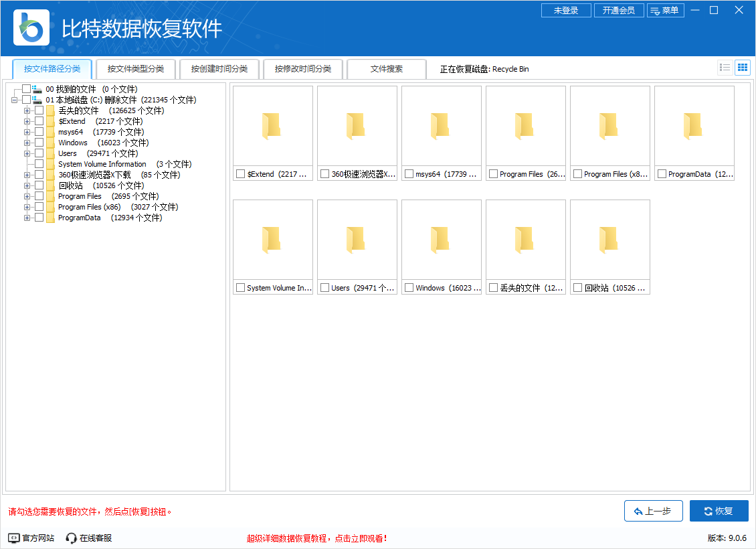
Task: Switch to the 按文件类型分类 tab
Action: pyautogui.click(x=134, y=68)
